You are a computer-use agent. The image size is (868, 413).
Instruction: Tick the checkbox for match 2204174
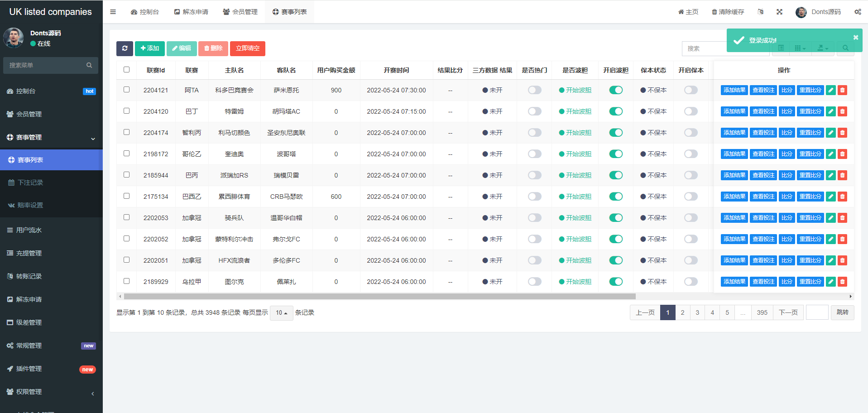(127, 132)
